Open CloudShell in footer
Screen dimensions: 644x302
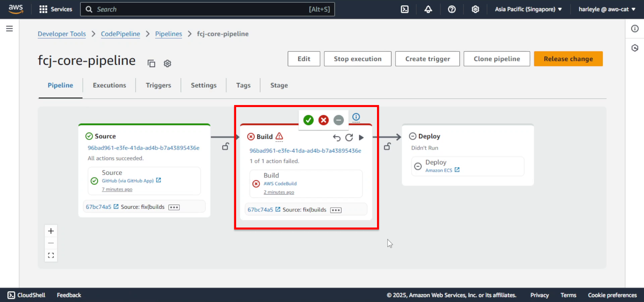click(x=26, y=295)
